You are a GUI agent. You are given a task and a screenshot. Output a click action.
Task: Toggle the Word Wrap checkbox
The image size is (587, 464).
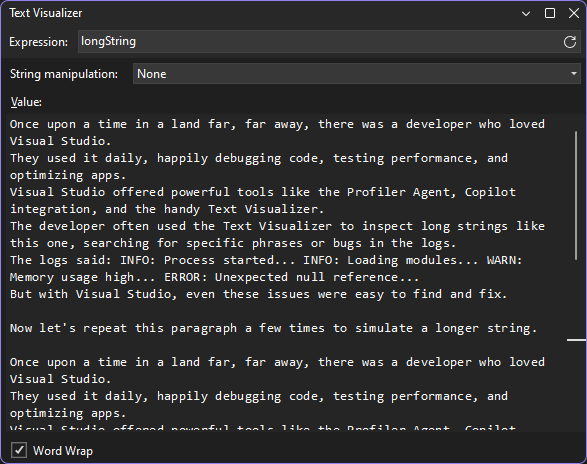coord(19,450)
